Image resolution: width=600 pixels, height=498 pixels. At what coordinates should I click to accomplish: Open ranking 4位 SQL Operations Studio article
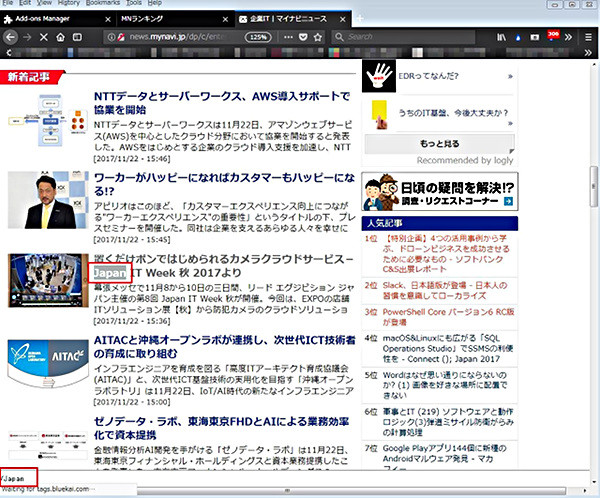[x=448, y=349]
